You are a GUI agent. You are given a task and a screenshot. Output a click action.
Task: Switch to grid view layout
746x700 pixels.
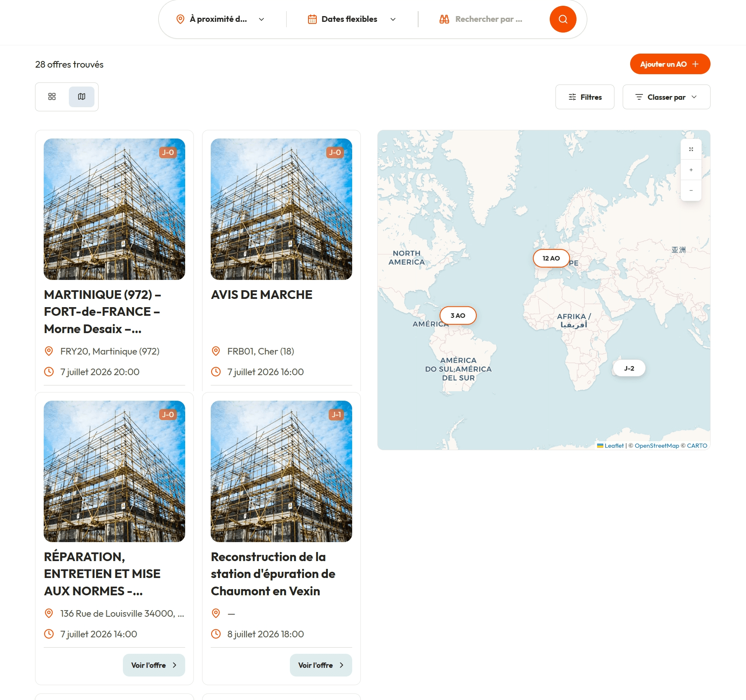coord(52,96)
